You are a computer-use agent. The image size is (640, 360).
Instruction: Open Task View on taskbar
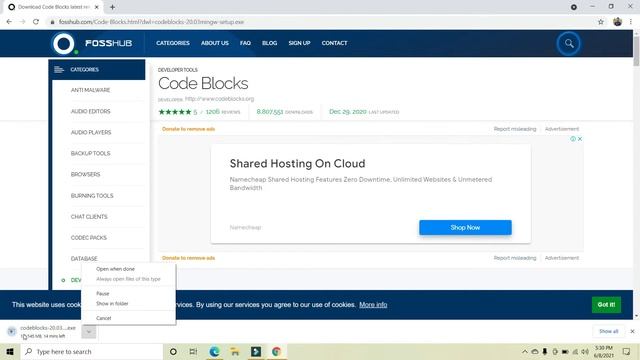(193, 351)
